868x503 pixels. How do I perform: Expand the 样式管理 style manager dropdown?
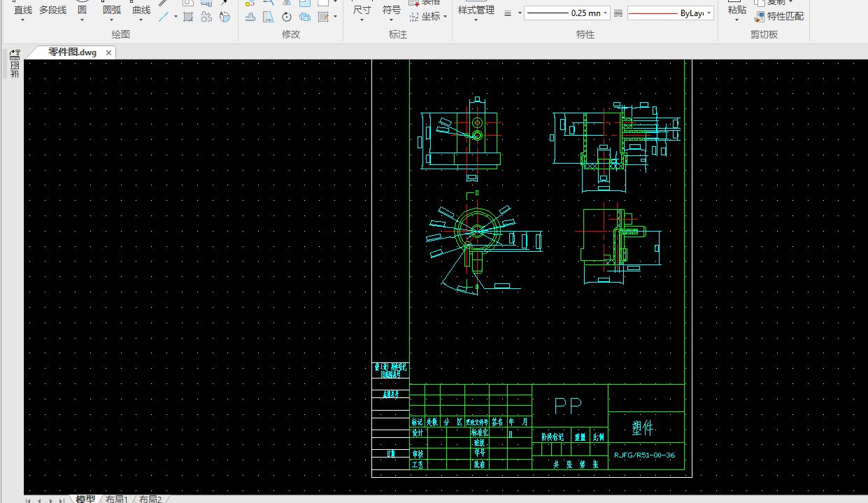[x=476, y=20]
